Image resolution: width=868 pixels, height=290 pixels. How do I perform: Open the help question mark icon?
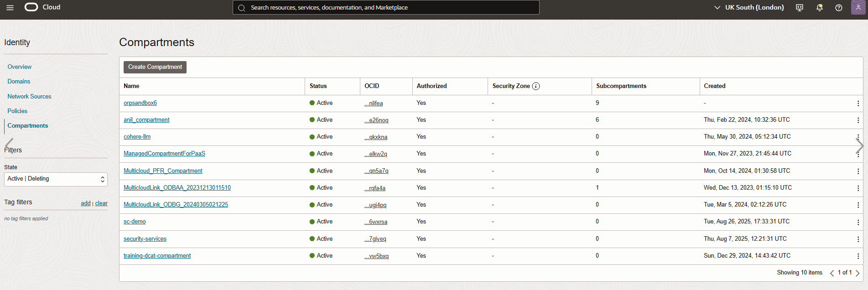coord(838,7)
